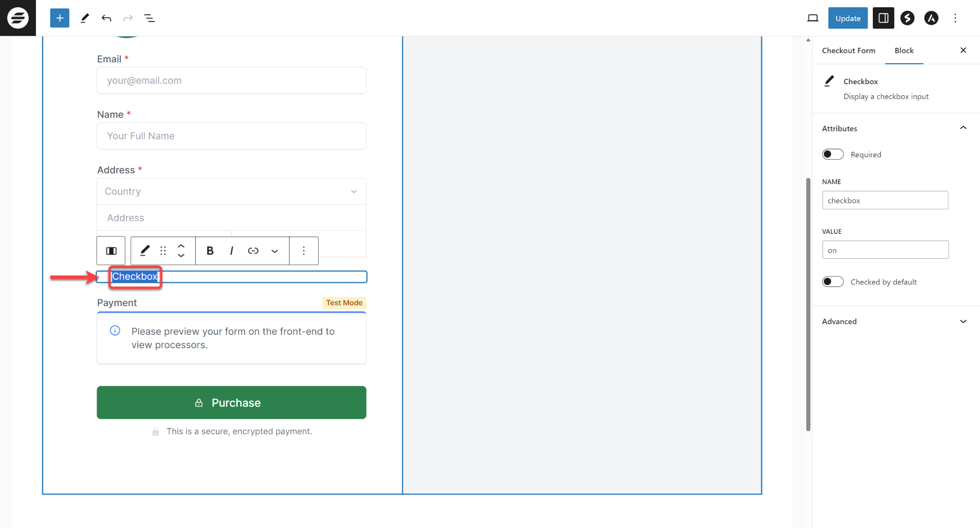Click the more options ellipsis icon
Screen dimensions: 980x528
tap(303, 250)
